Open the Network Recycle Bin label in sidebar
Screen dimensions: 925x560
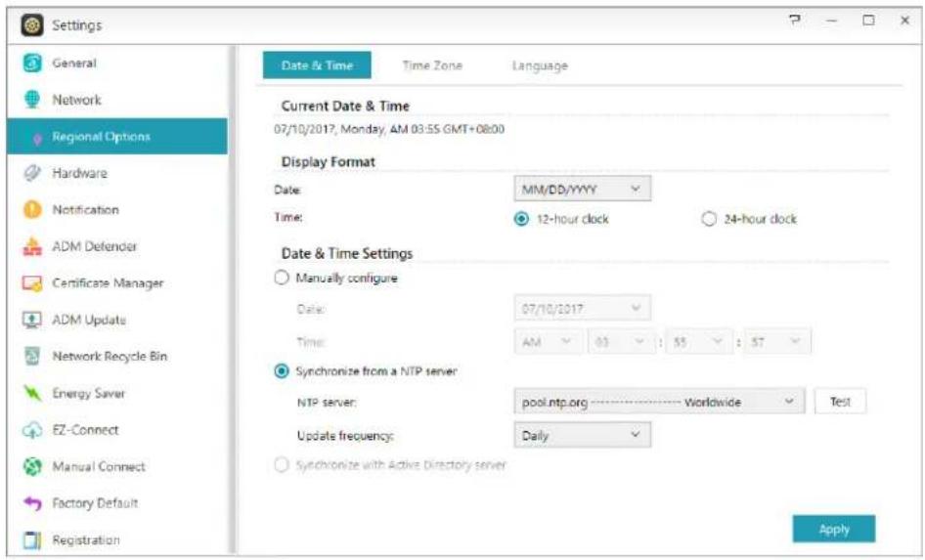110,356
